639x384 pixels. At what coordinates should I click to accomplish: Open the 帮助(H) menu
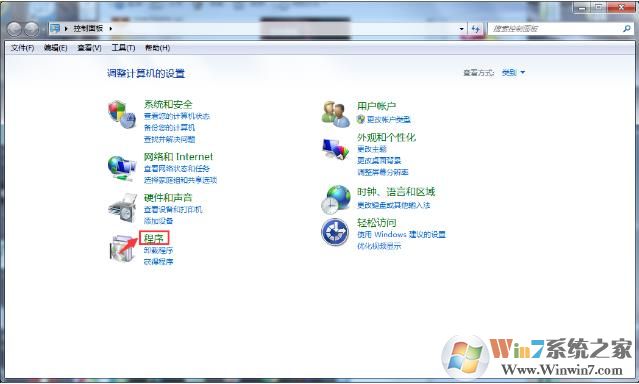click(x=157, y=48)
